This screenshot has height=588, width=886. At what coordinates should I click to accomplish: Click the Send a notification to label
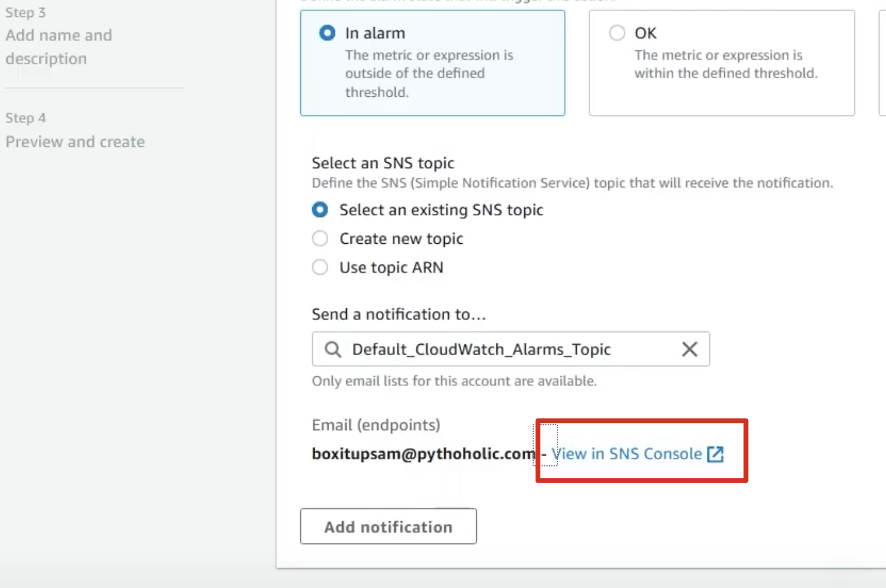(399, 314)
